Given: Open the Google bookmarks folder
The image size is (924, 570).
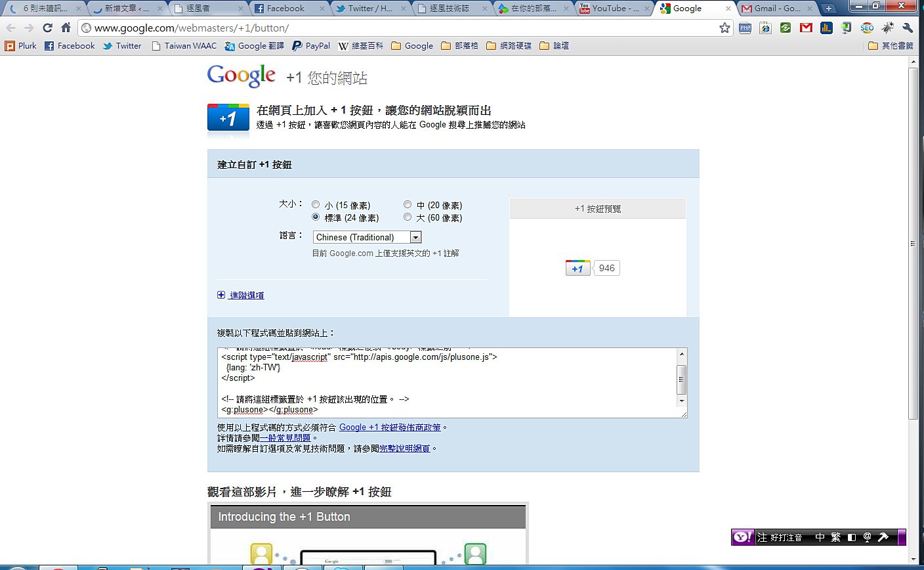Looking at the screenshot, I should tap(412, 46).
